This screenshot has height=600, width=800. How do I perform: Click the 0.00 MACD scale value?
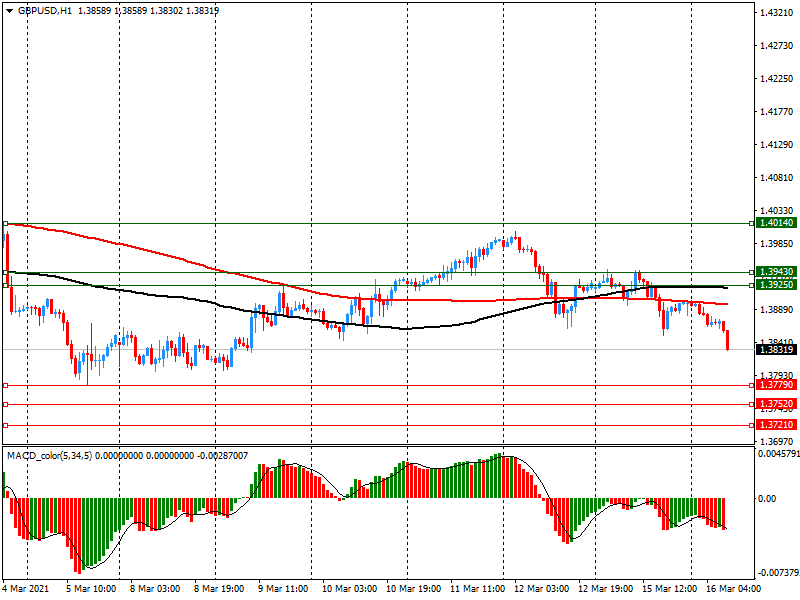pos(767,498)
